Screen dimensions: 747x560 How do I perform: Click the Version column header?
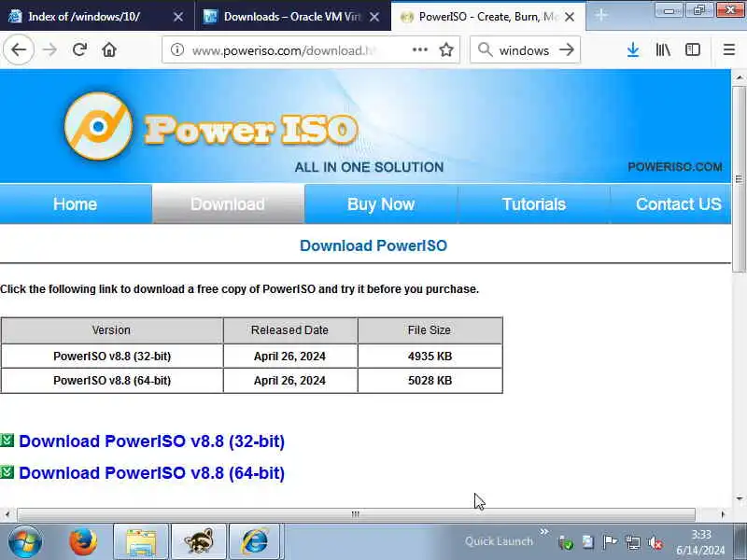111,330
